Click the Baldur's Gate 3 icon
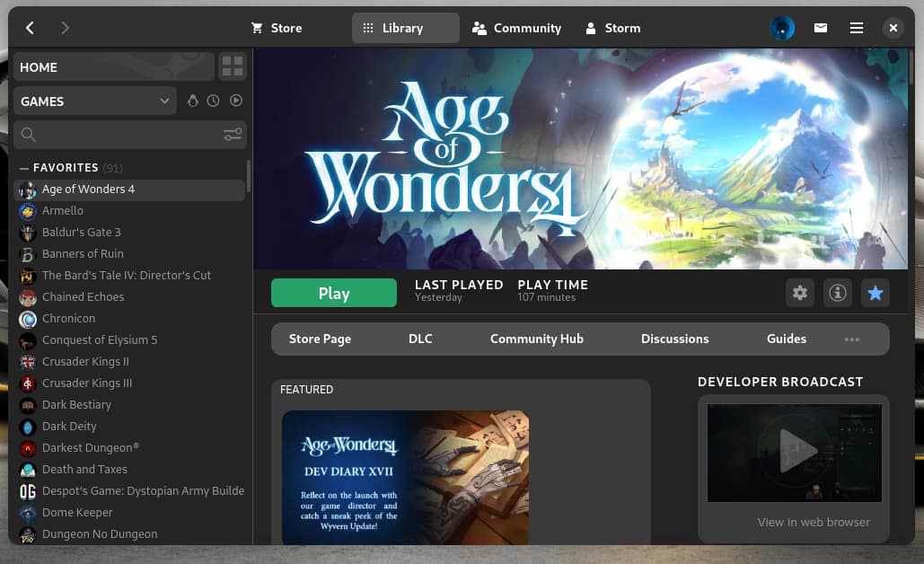 [28, 233]
